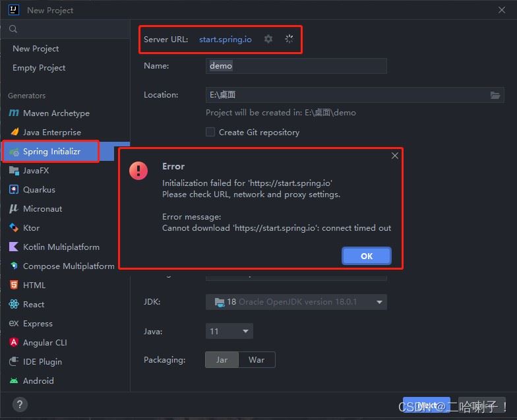
Task: Select War packaging option
Action: [257, 360]
